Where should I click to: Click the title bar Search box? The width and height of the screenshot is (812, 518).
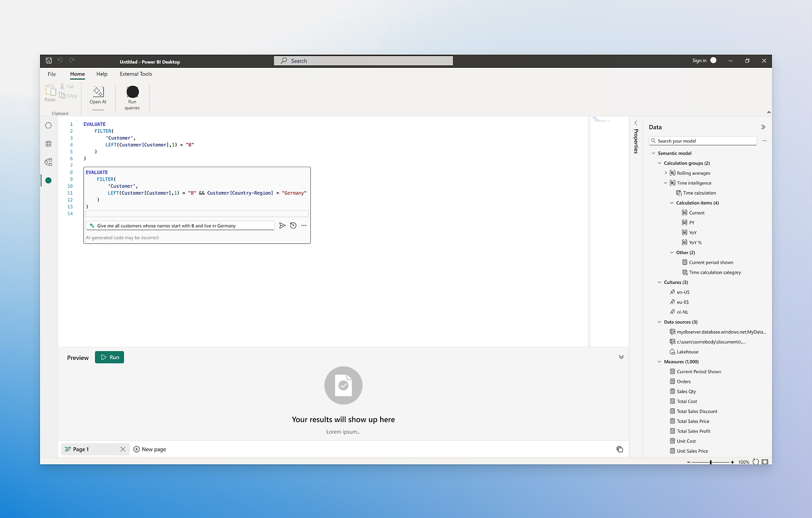pyautogui.click(x=364, y=61)
